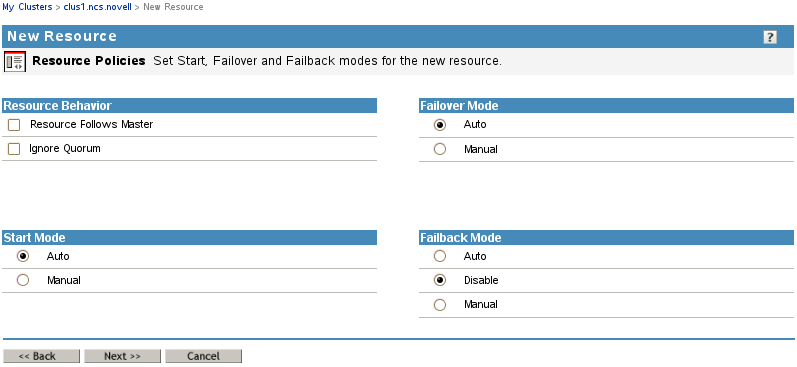Click the Resource Behavior section header
The height and width of the screenshot is (367, 797).
[x=190, y=106]
